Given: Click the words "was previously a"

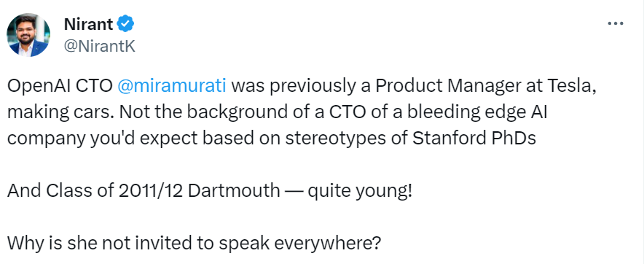Looking at the screenshot, I should (301, 86).
